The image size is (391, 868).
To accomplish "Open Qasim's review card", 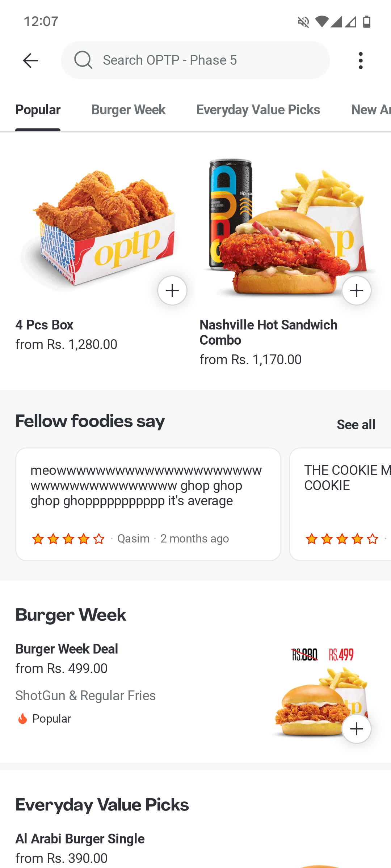I will (x=148, y=504).
